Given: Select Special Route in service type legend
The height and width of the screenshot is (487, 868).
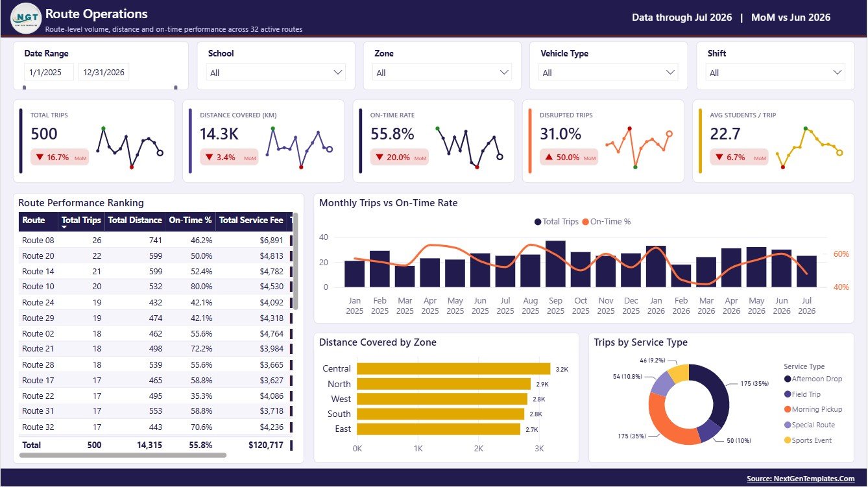Looking at the screenshot, I should (810, 425).
